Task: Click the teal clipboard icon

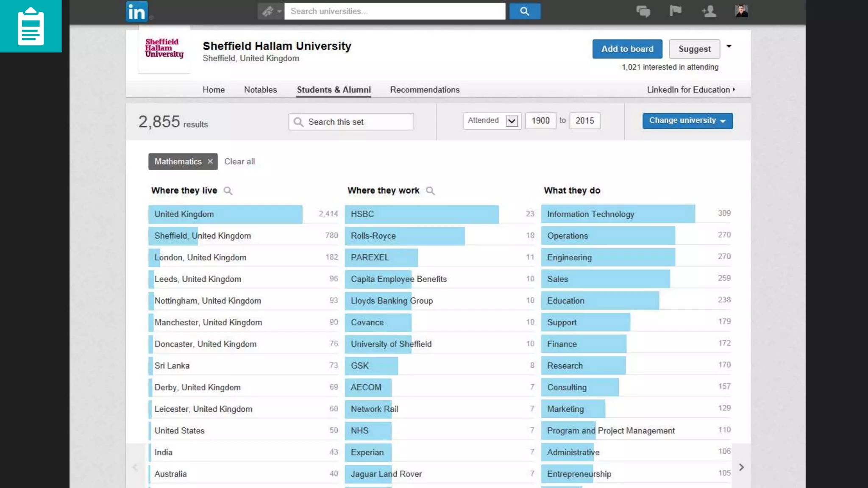Action: (31, 26)
